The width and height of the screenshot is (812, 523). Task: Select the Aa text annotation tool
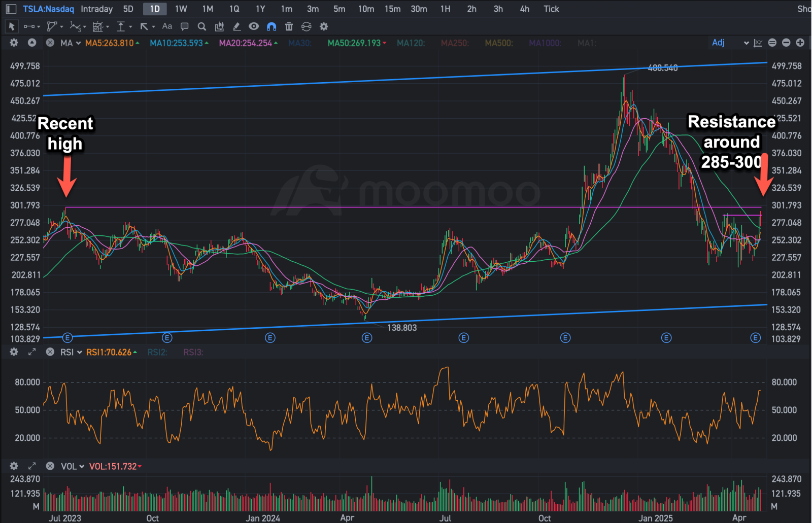(167, 26)
